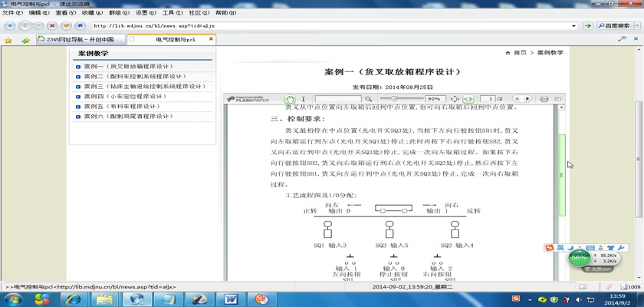Open the 帮助 menu

point(226,13)
